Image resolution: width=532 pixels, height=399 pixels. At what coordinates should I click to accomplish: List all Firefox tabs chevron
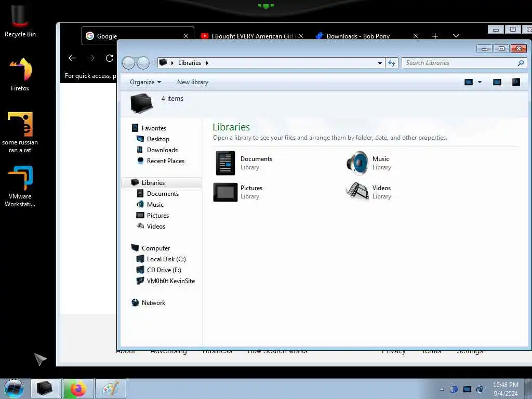(456, 36)
